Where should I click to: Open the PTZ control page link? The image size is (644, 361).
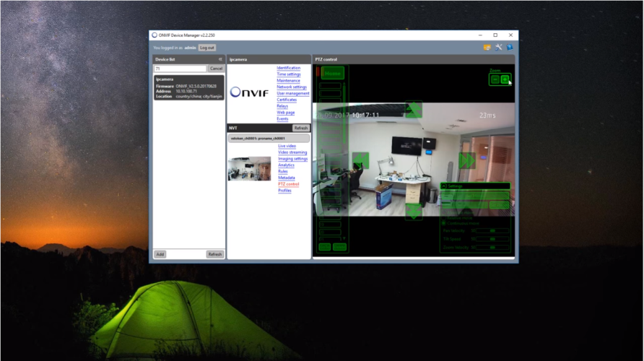(x=288, y=184)
